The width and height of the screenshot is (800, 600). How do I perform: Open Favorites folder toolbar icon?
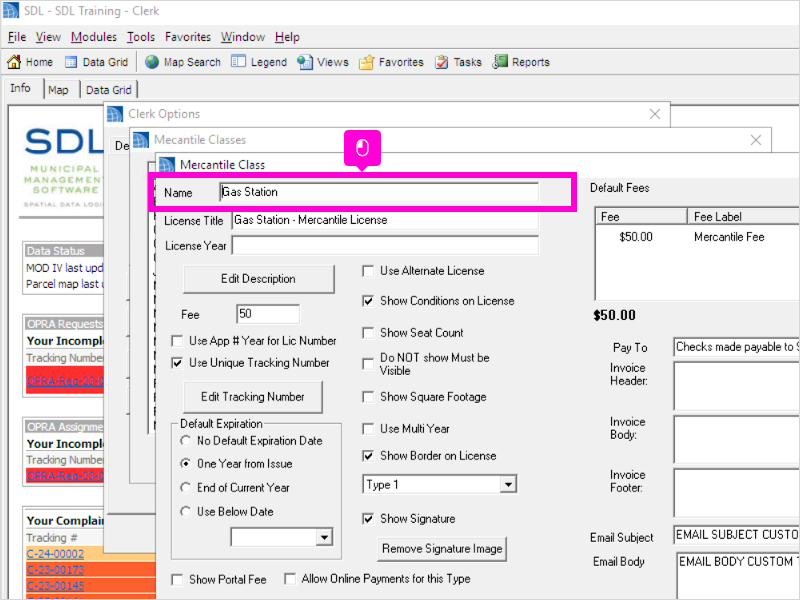pyautogui.click(x=366, y=63)
